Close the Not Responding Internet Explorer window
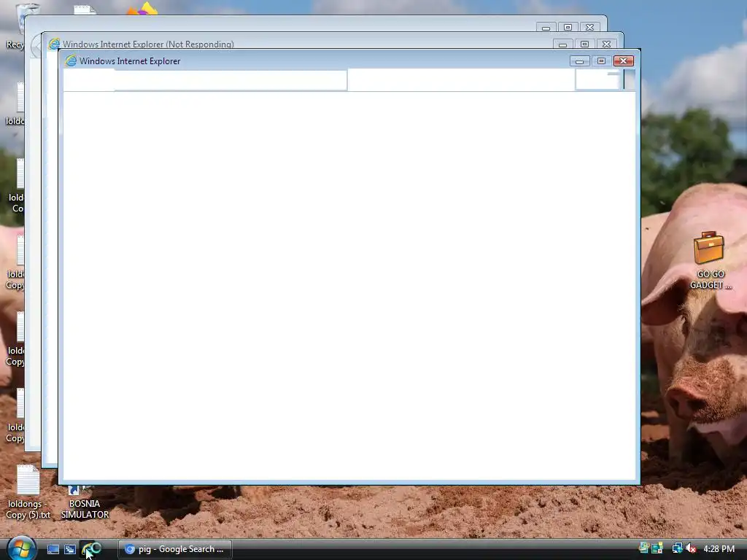The image size is (747, 560). pos(606,44)
